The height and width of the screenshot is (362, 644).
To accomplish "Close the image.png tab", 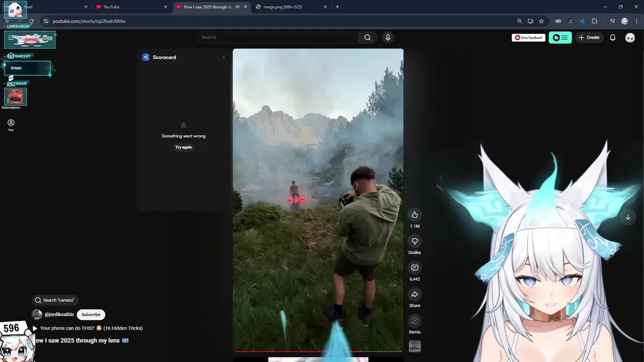I will click(326, 7).
